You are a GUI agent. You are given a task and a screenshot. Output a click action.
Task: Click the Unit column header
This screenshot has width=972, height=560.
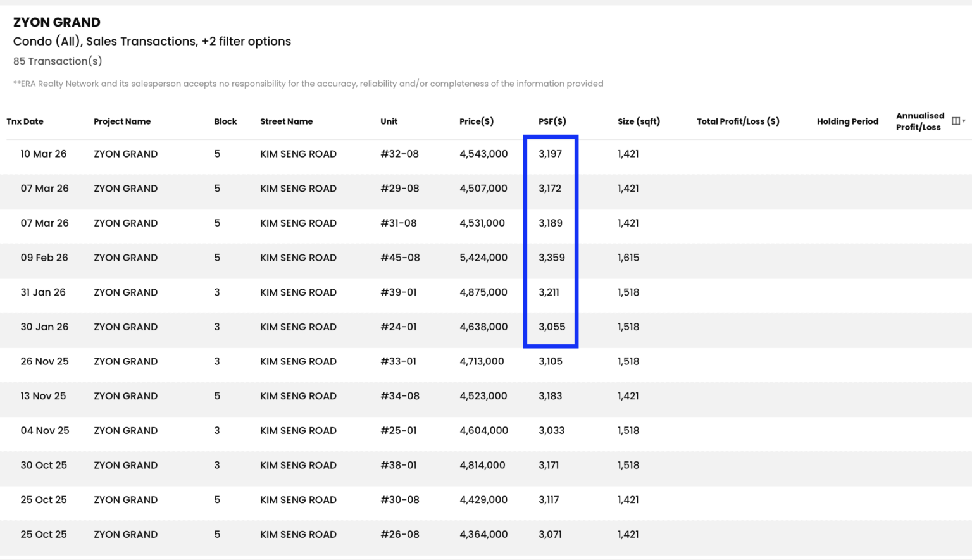(389, 121)
